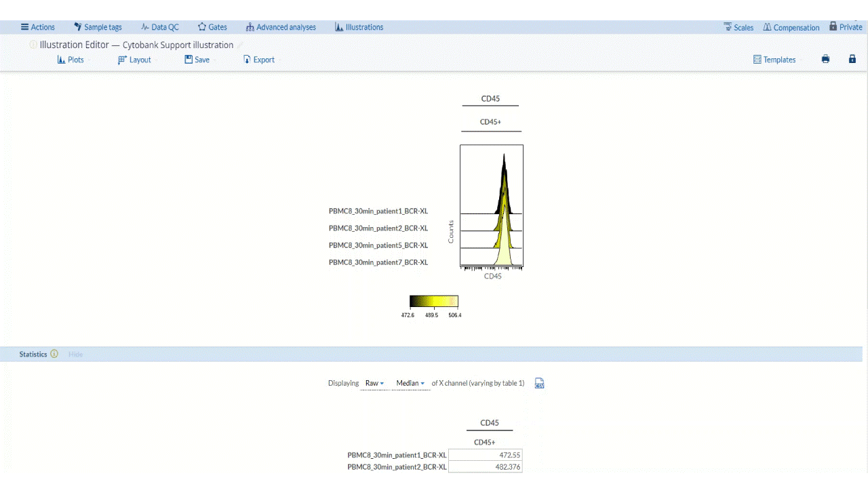Click the print icon

point(825,60)
